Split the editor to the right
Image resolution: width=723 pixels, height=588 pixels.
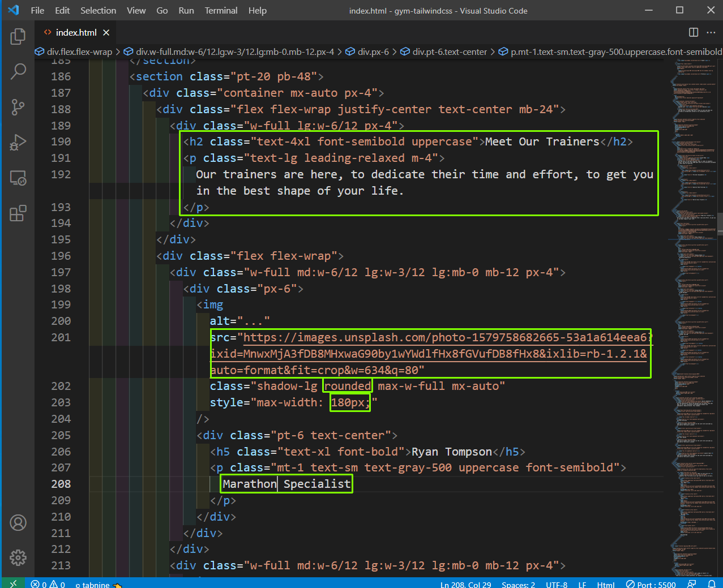(694, 32)
